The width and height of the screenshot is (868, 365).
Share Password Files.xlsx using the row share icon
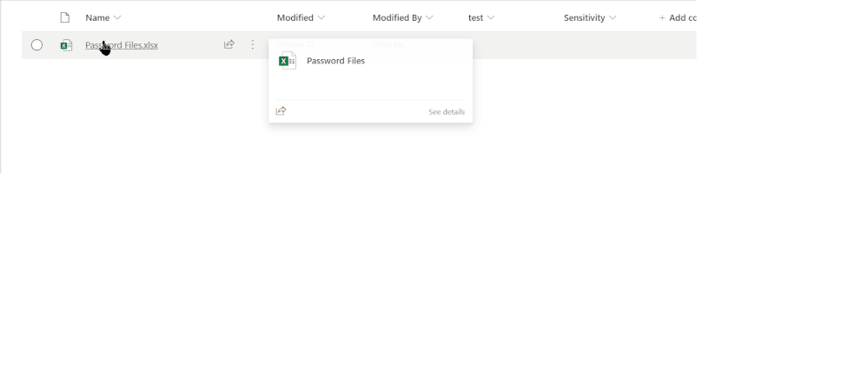(229, 44)
